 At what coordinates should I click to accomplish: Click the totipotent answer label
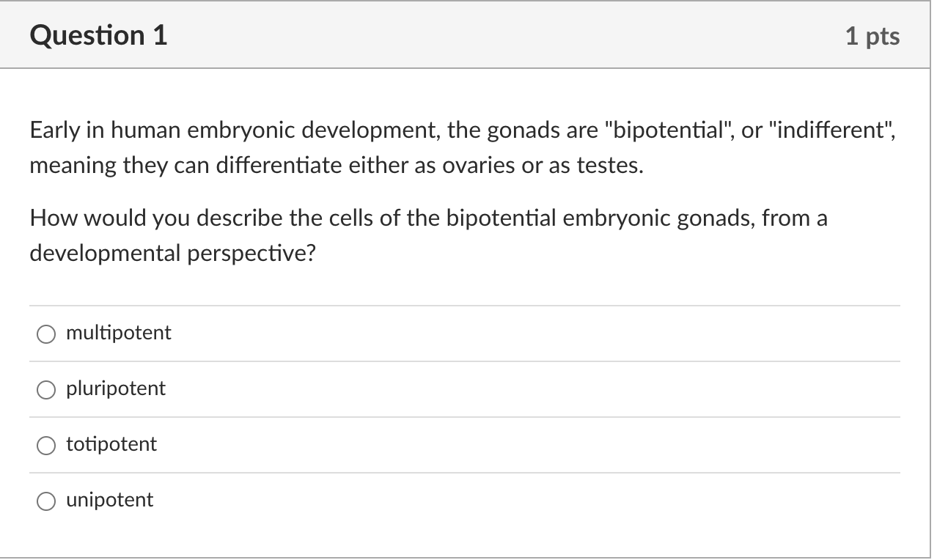[111, 445]
